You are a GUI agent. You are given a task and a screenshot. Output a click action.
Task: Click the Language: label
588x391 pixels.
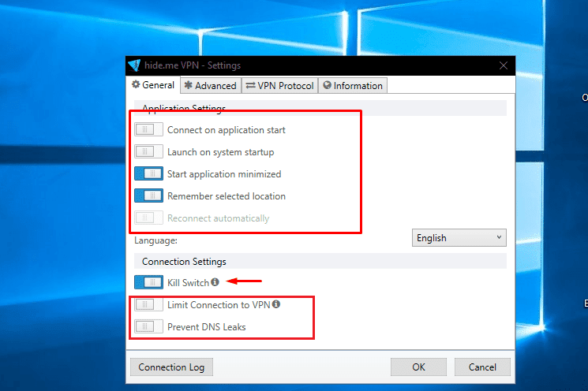156,240
